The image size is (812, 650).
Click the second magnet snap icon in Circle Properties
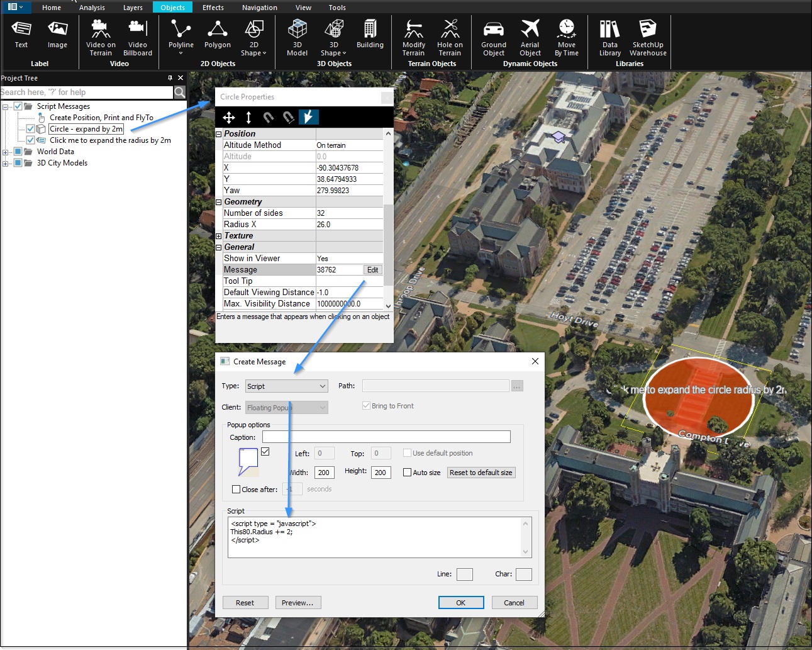coord(288,117)
